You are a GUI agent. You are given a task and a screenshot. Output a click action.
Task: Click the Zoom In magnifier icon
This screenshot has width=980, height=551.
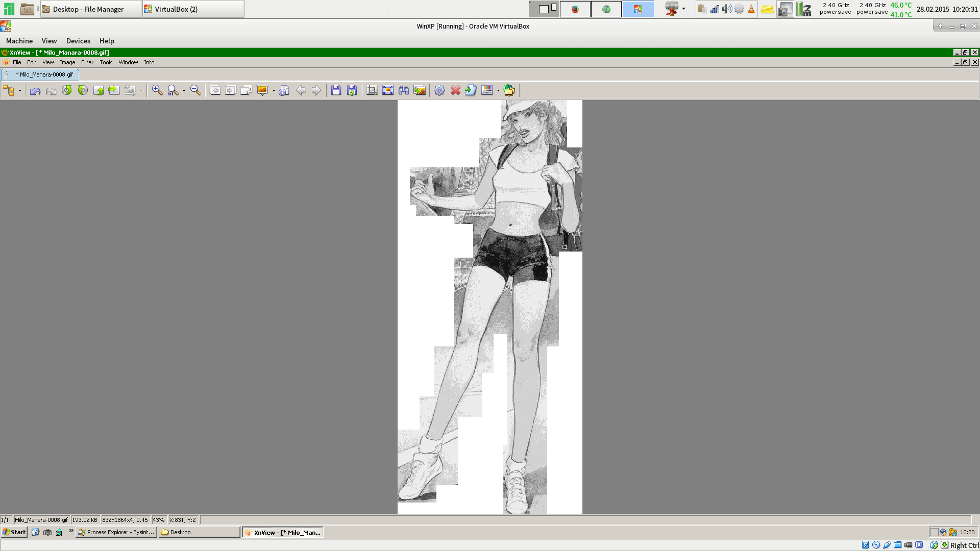(x=157, y=90)
